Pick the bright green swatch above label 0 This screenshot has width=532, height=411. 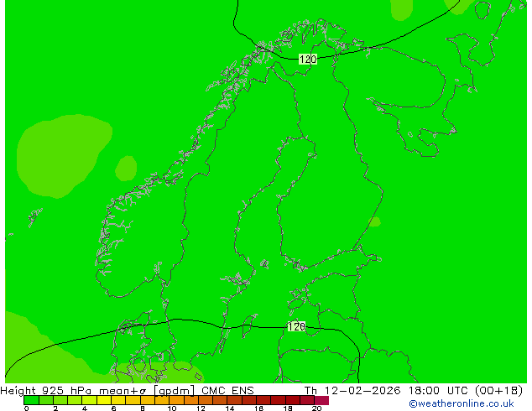click(x=31, y=400)
